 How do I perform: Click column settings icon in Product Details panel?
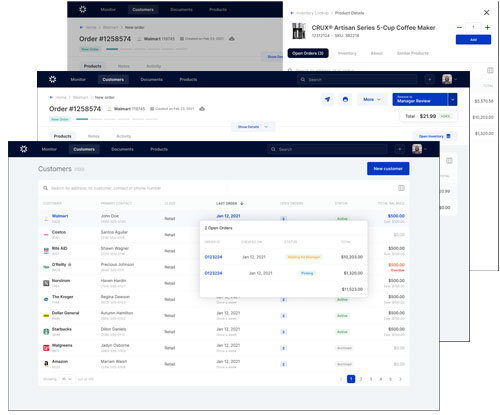(x=490, y=70)
